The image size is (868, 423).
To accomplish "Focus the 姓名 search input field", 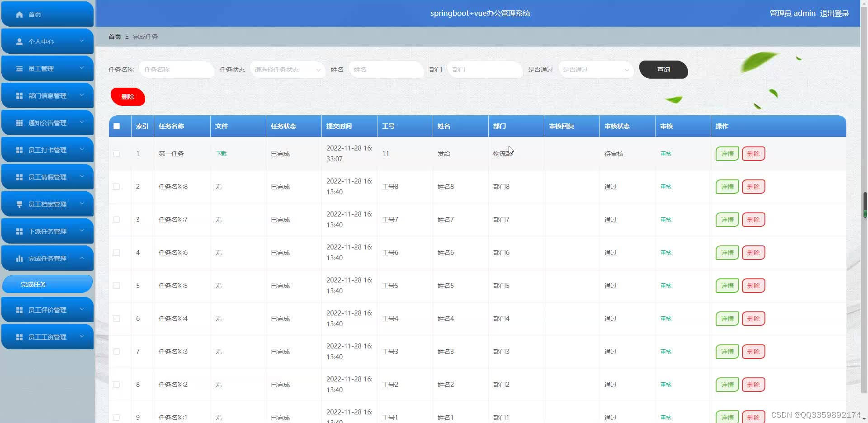I will coord(386,70).
